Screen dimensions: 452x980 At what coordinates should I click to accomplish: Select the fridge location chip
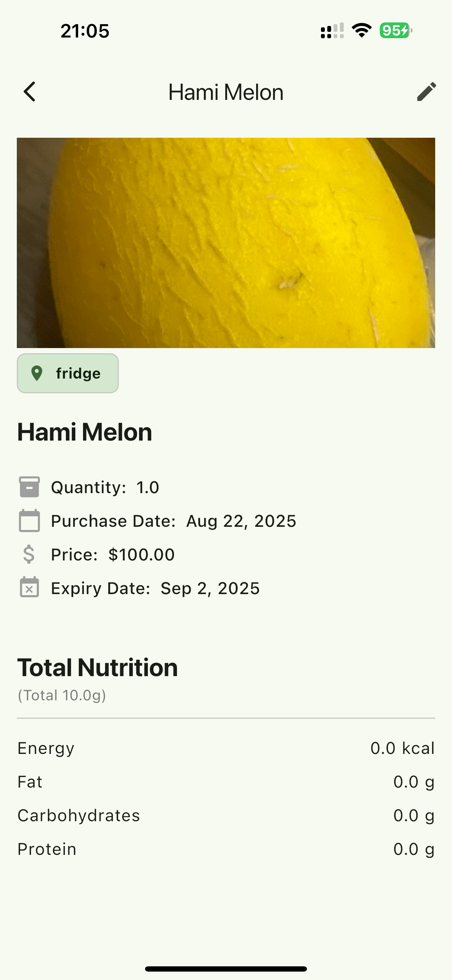coord(68,373)
